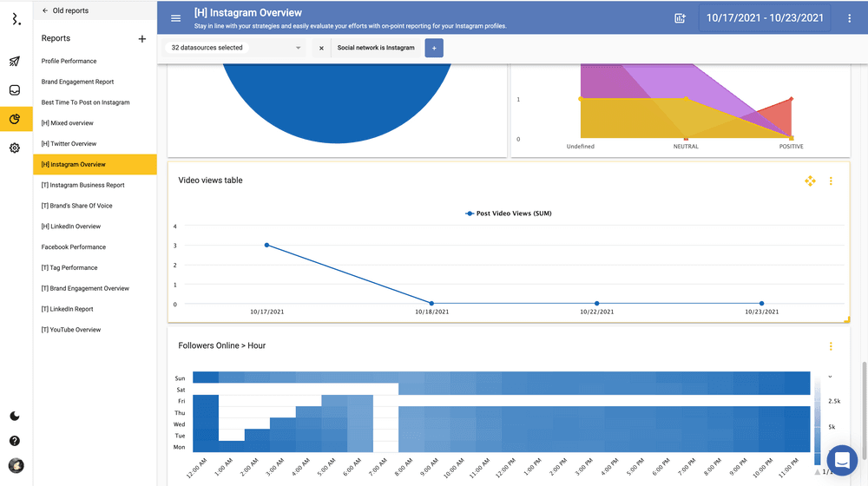This screenshot has width=868, height=486.
Task: Toggle Post Video Views legend series
Action: coord(509,213)
